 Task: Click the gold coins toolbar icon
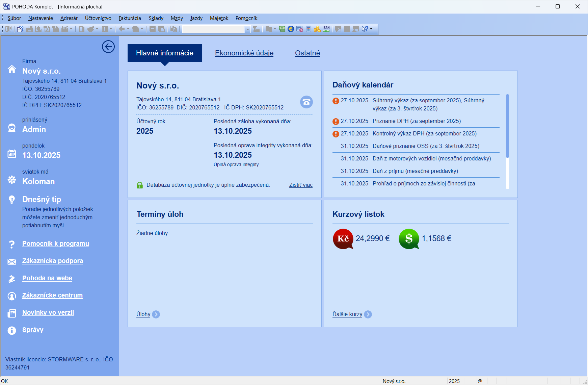pos(317,29)
